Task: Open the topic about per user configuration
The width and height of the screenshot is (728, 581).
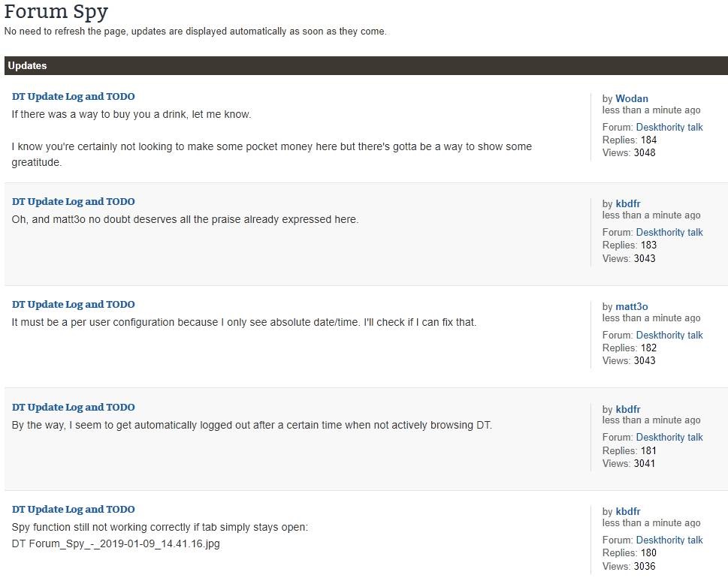Action: 73,304
